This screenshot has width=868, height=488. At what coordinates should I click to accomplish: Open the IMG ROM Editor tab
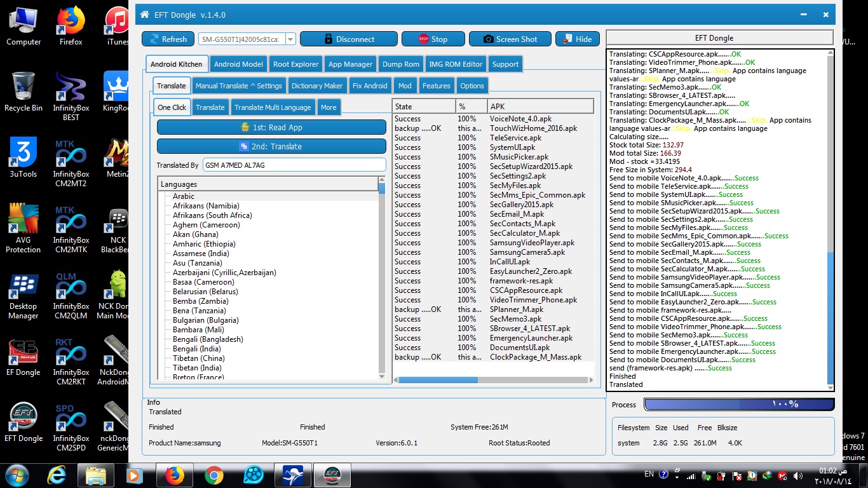click(456, 64)
